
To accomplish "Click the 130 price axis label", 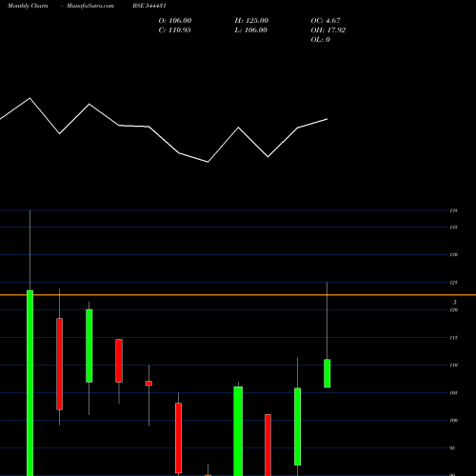I will pos(453,255).
